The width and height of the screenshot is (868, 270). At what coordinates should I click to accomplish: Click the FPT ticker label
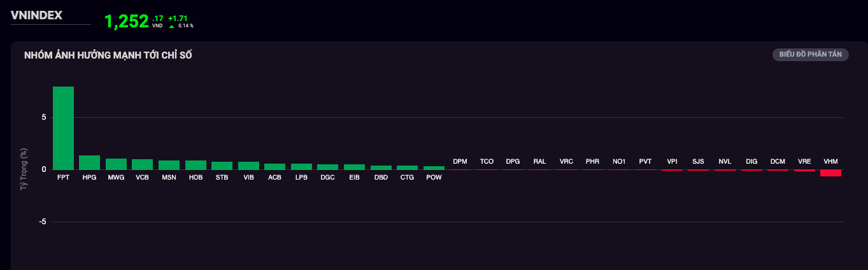pyautogui.click(x=63, y=177)
